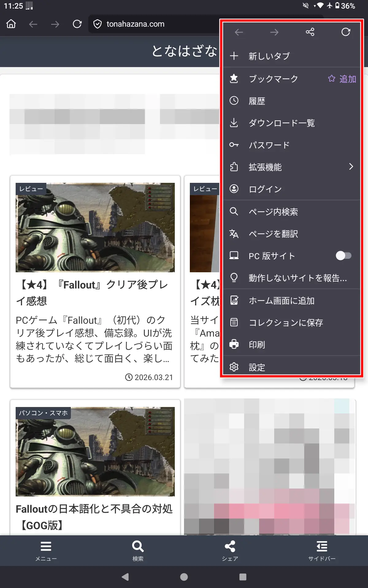
Task: Open the bottom メニュー hamburger icon
Action: click(x=46, y=550)
